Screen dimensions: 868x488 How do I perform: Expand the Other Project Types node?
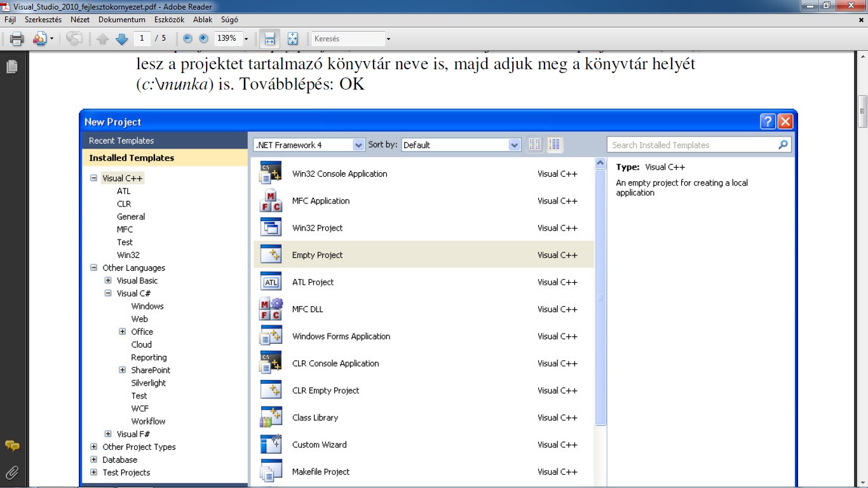94,447
